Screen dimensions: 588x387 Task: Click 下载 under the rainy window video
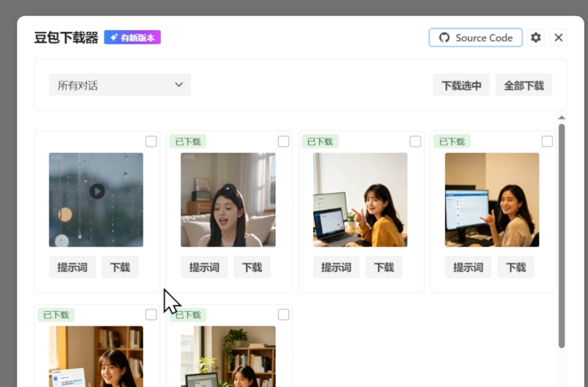click(120, 267)
